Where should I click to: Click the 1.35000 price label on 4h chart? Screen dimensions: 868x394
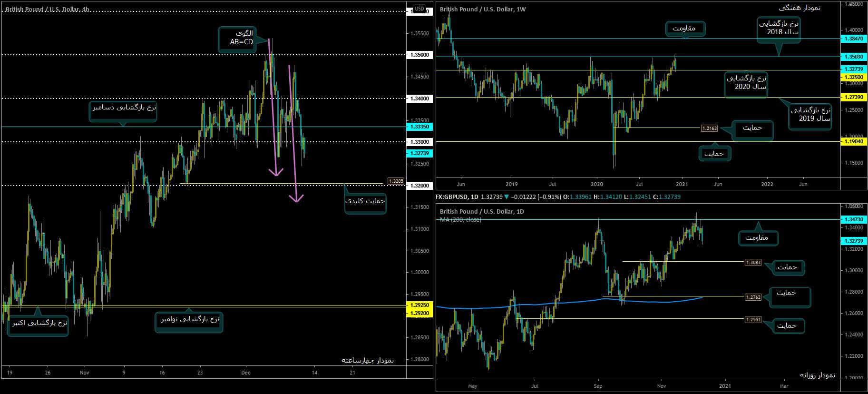(419, 55)
